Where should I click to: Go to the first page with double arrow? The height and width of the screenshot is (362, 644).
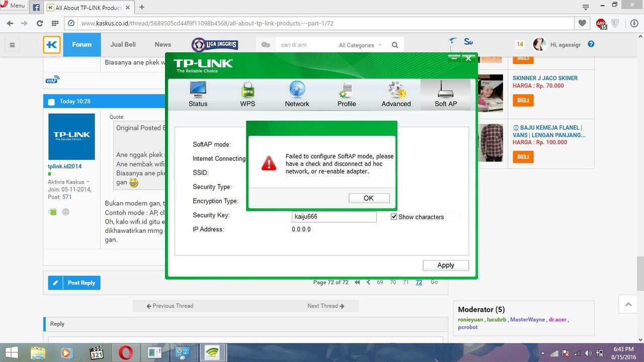[357, 283]
